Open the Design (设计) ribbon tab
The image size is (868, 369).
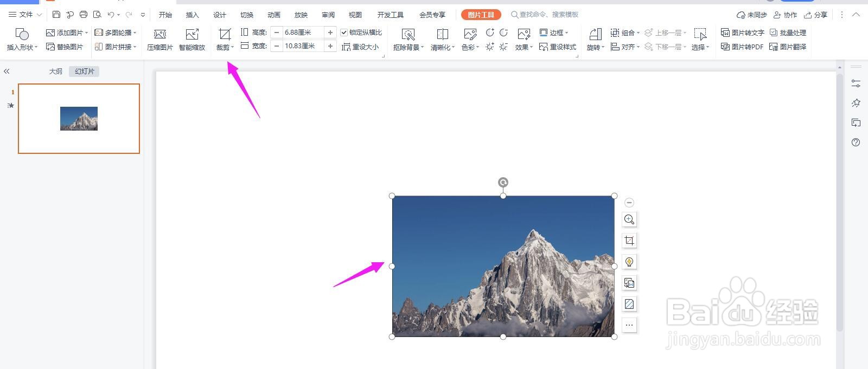pos(220,15)
